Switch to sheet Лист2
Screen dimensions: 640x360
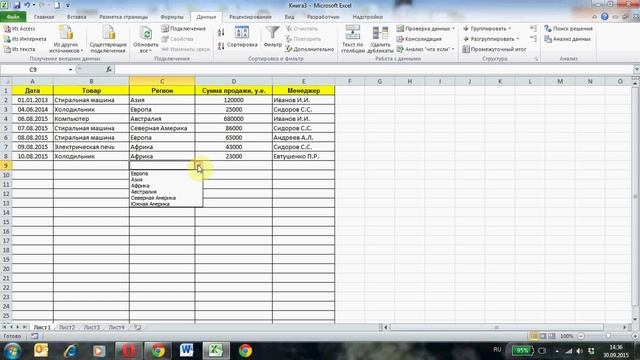tap(67, 327)
